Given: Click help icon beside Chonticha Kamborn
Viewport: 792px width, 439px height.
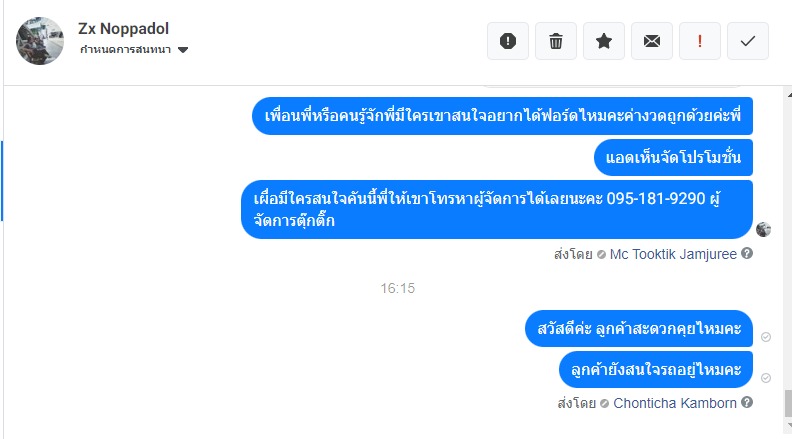Looking at the screenshot, I should pyautogui.click(x=747, y=403).
